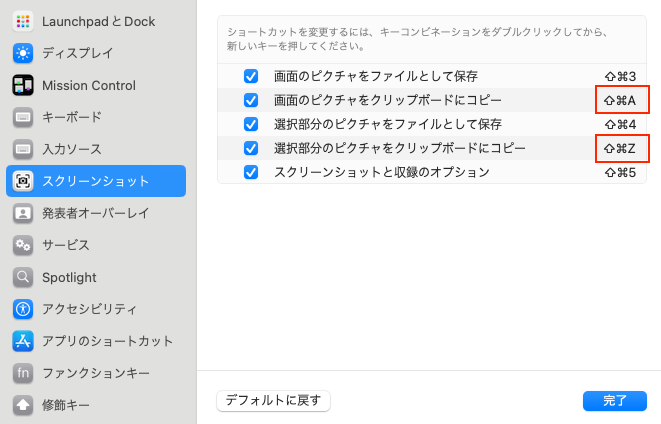Click the ⇧⌘Z shortcut key combination
Viewport: 661px width, 424px height.
point(621,149)
